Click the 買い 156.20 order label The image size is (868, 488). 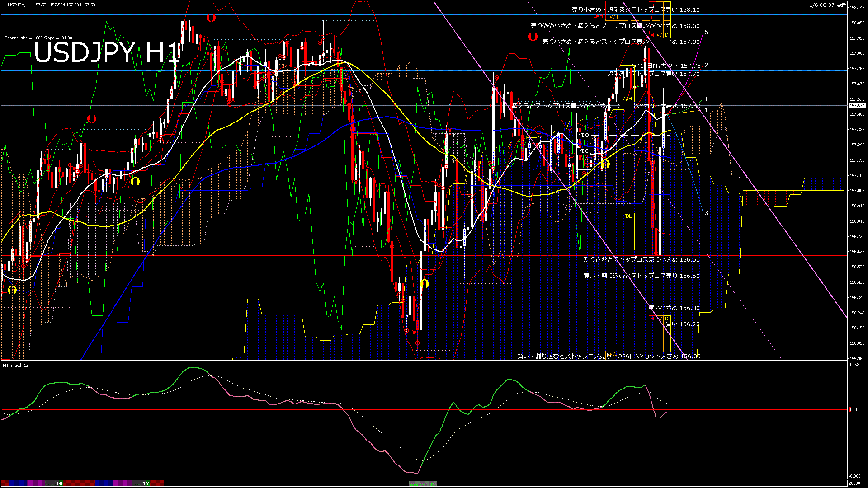[x=683, y=324]
